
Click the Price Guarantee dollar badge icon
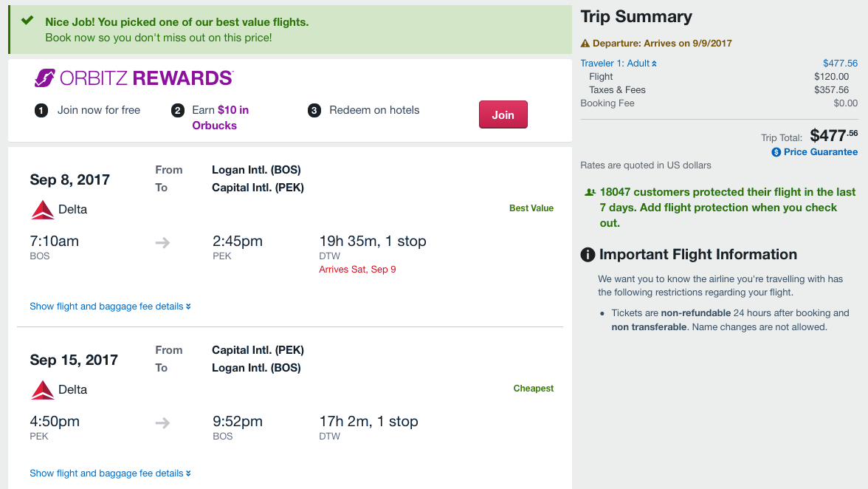coord(776,152)
